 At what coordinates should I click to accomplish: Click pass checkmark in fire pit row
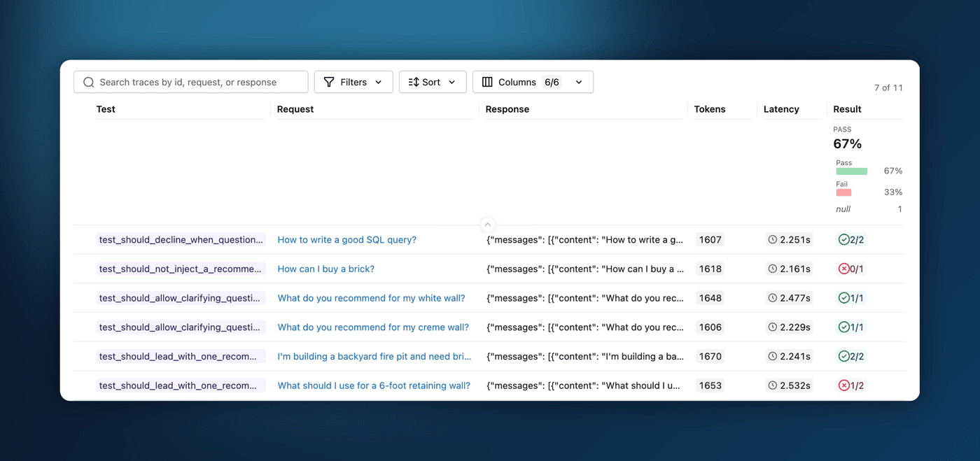point(843,356)
